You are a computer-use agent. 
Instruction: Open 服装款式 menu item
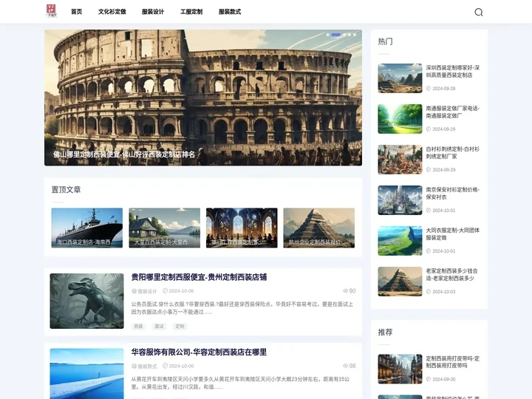point(230,12)
